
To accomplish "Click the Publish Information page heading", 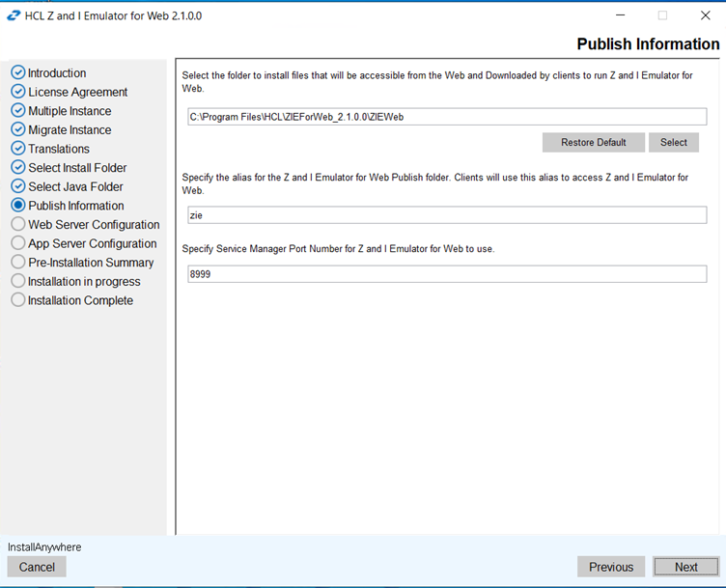I will click(x=648, y=44).
